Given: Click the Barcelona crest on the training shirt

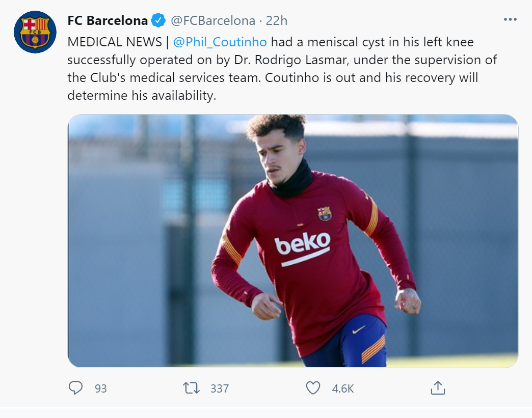Looking at the screenshot, I should pyautogui.click(x=325, y=213).
